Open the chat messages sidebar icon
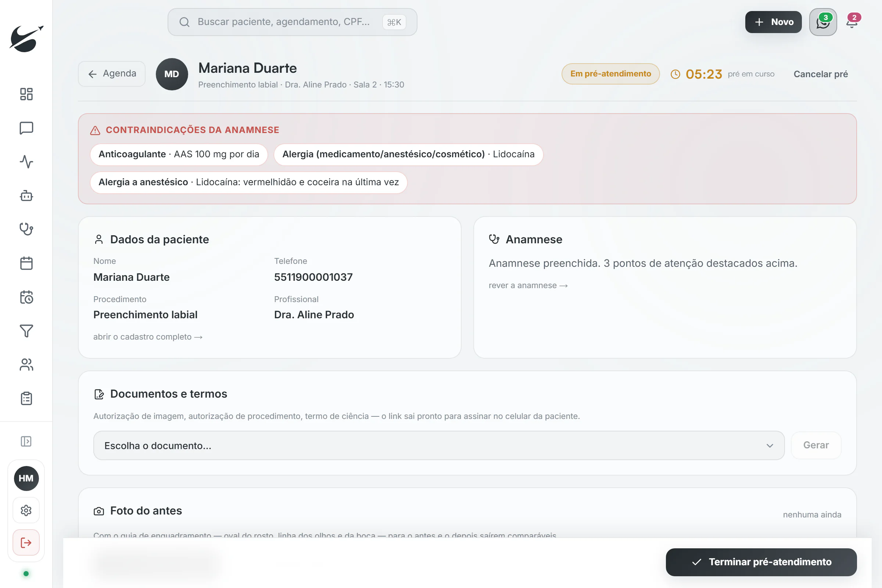Viewport: 882px width, 588px height. (x=26, y=128)
